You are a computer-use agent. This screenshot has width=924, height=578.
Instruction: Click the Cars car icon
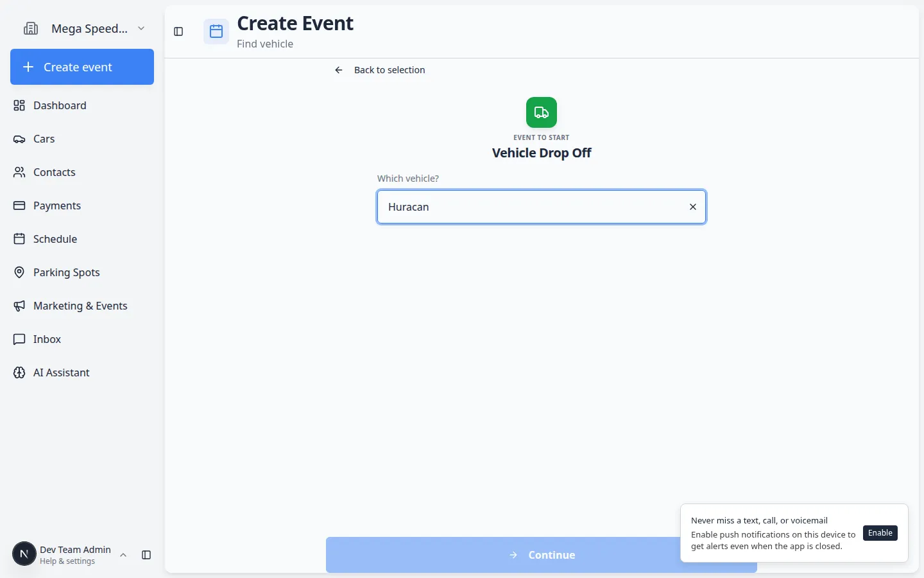tap(19, 139)
